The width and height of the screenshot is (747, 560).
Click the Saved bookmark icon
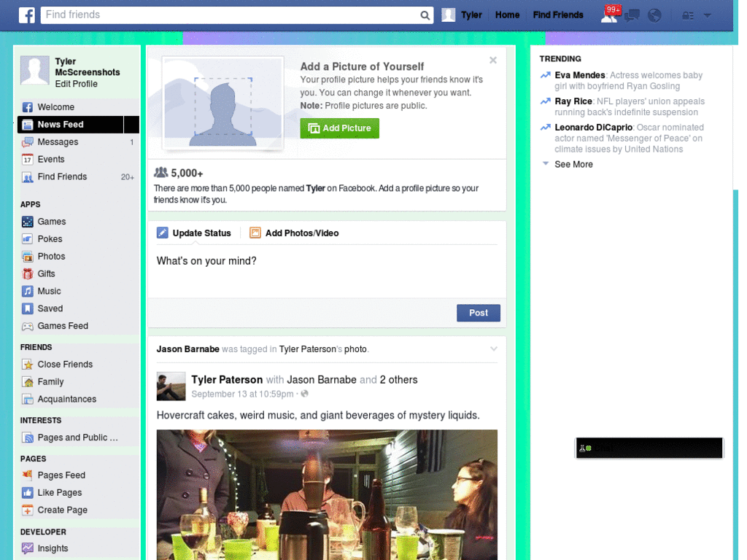tap(28, 308)
